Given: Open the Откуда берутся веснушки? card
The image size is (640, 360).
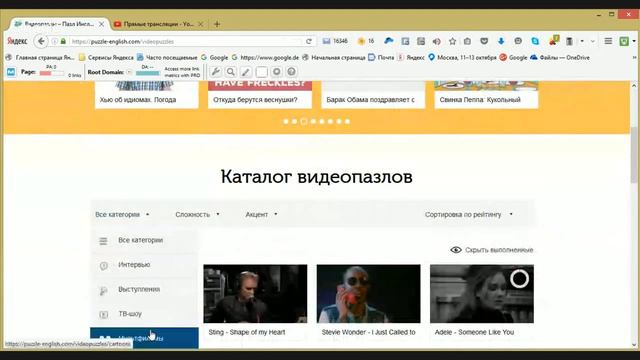Looking at the screenshot, I should (x=260, y=95).
